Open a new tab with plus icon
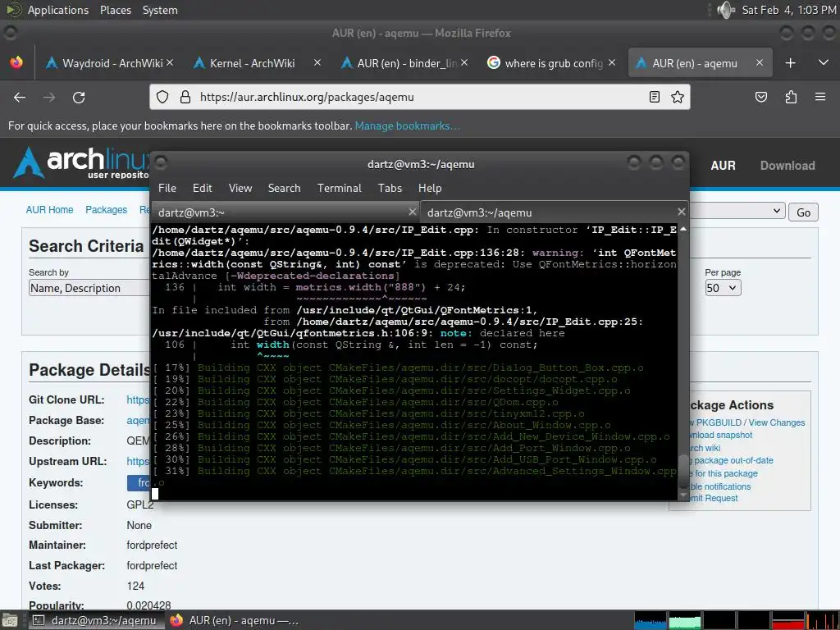The height and width of the screenshot is (630, 840). pyautogui.click(x=790, y=63)
